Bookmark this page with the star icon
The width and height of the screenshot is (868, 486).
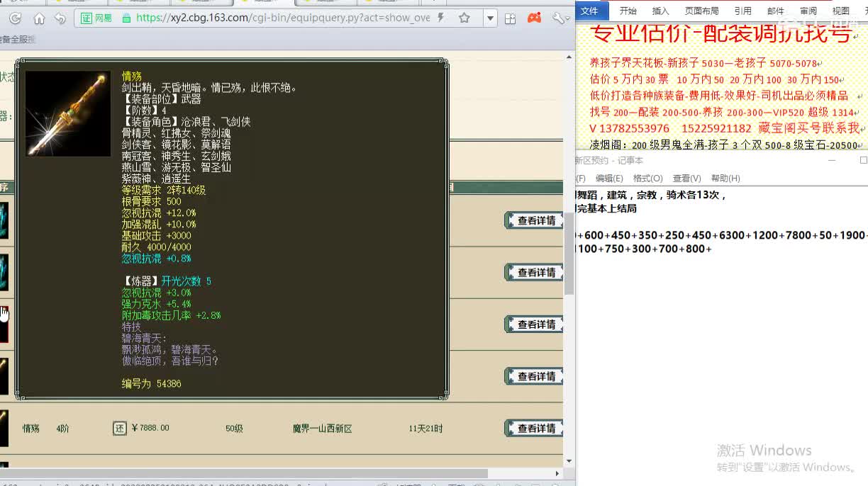click(464, 18)
